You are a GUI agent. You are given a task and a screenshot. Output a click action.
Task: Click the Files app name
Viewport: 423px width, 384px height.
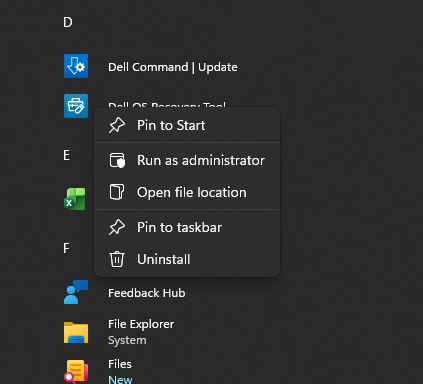(120, 364)
